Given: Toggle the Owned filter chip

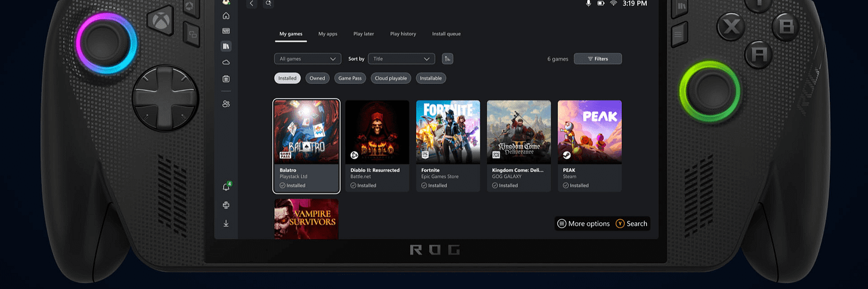Looking at the screenshot, I should (317, 78).
